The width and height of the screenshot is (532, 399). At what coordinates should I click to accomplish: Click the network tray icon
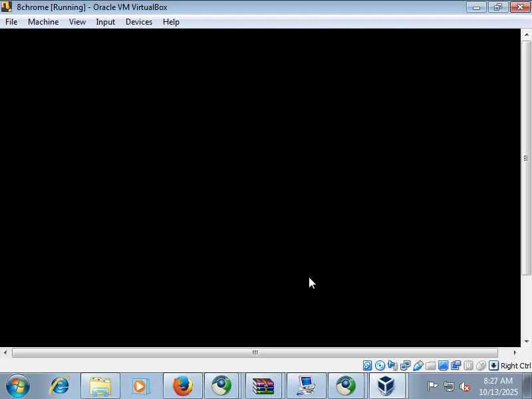pyautogui.click(x=448, y=386)
